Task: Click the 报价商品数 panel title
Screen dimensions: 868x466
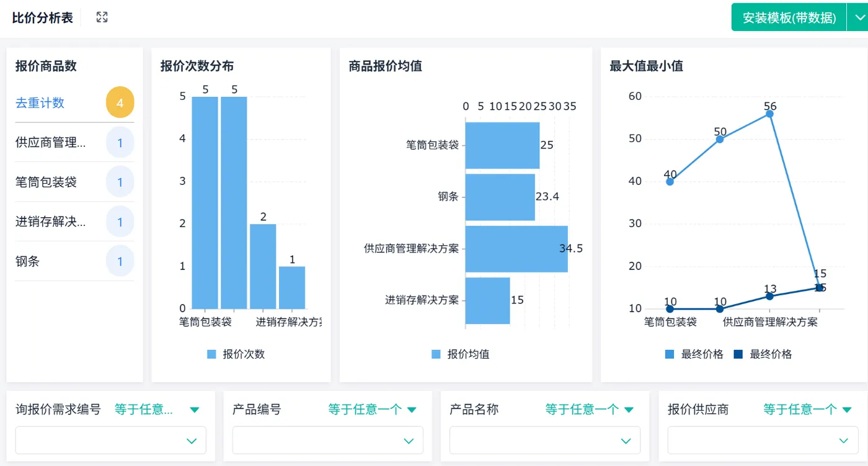Action: point(46,66)
